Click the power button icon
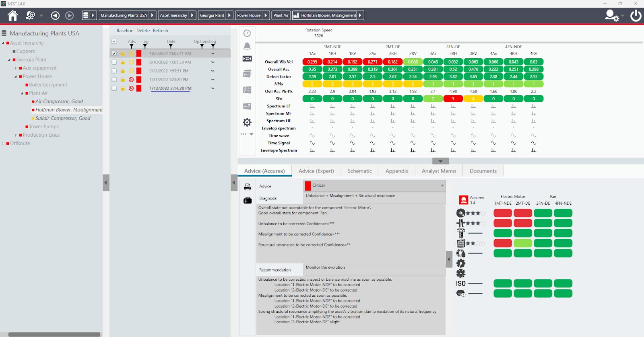644x337 pixels. [x=636, y=16]
